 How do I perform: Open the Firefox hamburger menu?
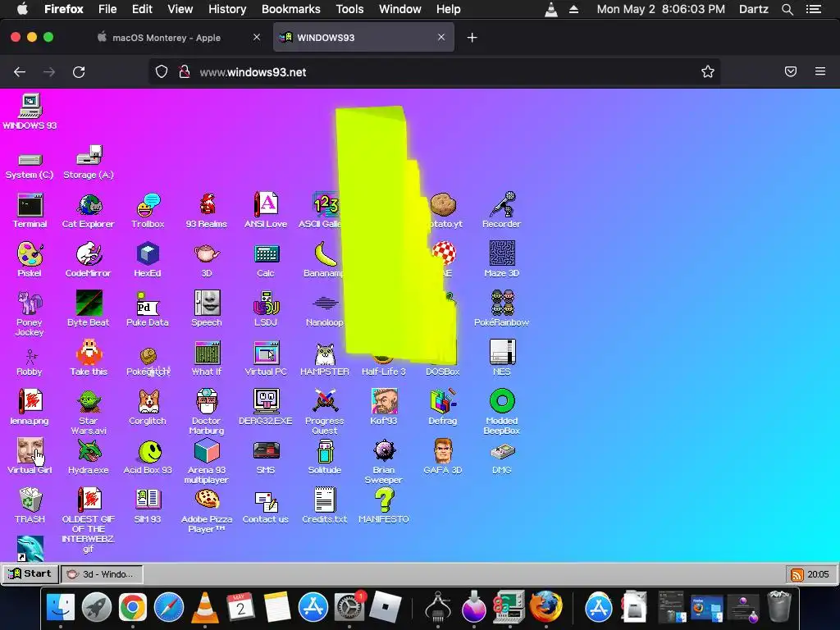click(820, 71)
